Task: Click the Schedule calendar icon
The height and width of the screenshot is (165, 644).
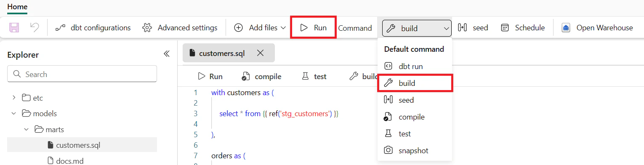Action: tap(505, 28)
